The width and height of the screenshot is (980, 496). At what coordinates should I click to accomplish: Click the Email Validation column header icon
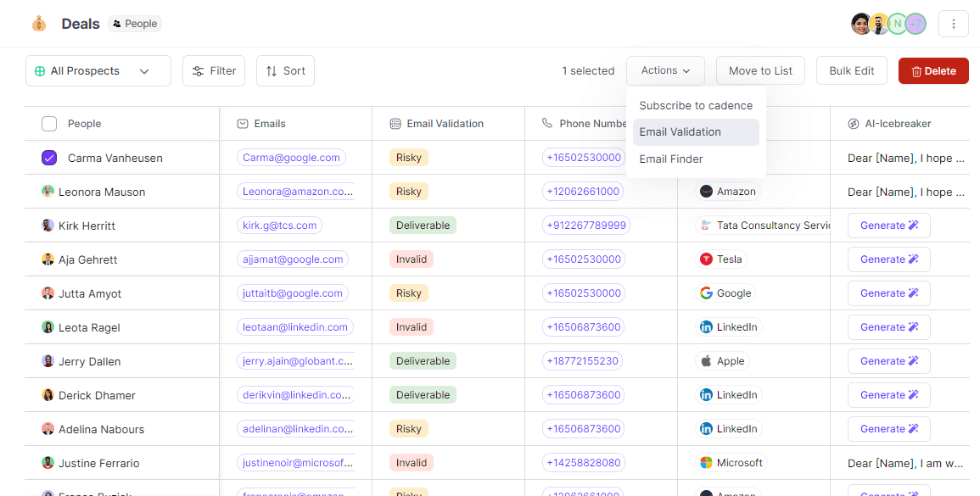(x=395, y=123)
